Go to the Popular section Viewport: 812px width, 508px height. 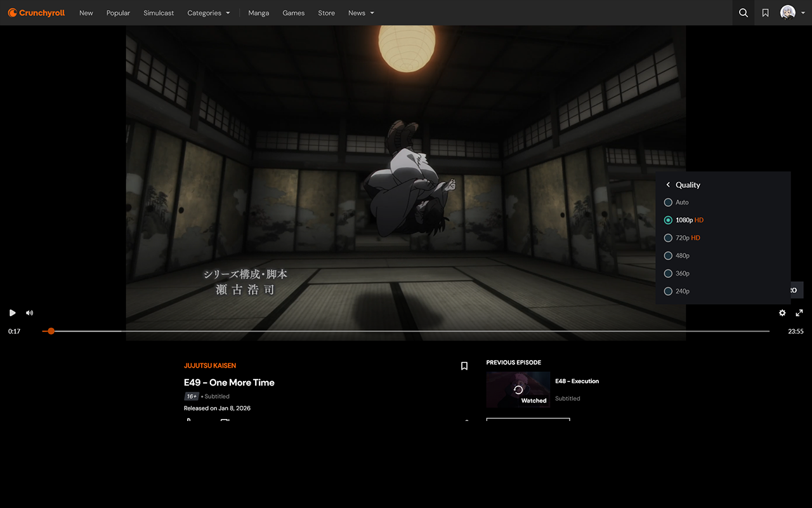(x=118, y=13)
